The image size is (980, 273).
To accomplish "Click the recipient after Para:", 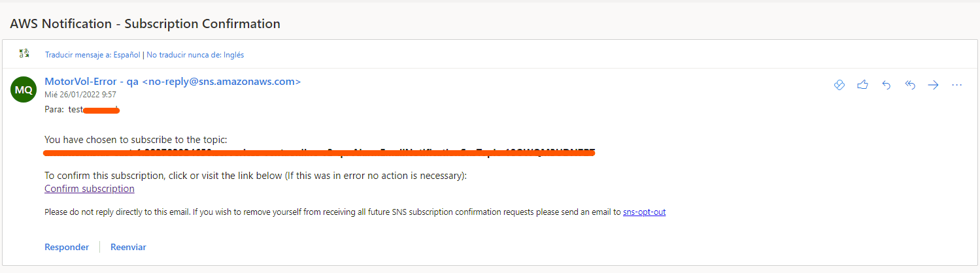I will click(x=93, y=110).
